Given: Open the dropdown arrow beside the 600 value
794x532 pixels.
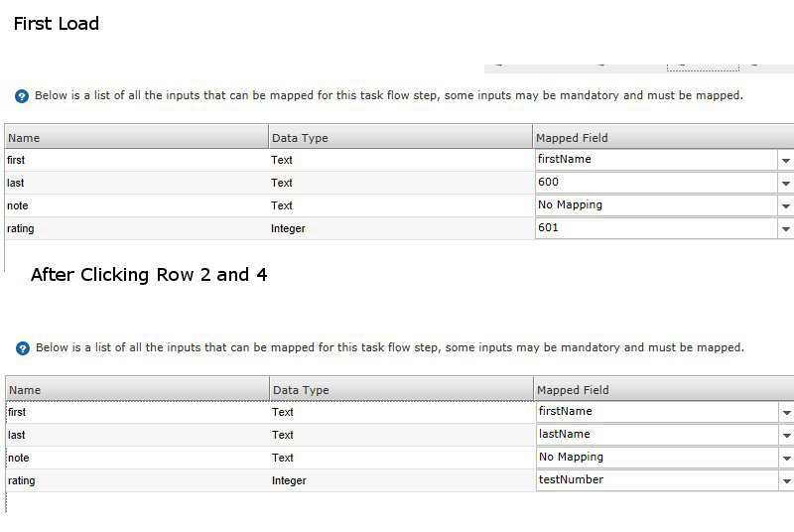Looking at the screenshot, I should pyautogui.click(x=785, y=183).
